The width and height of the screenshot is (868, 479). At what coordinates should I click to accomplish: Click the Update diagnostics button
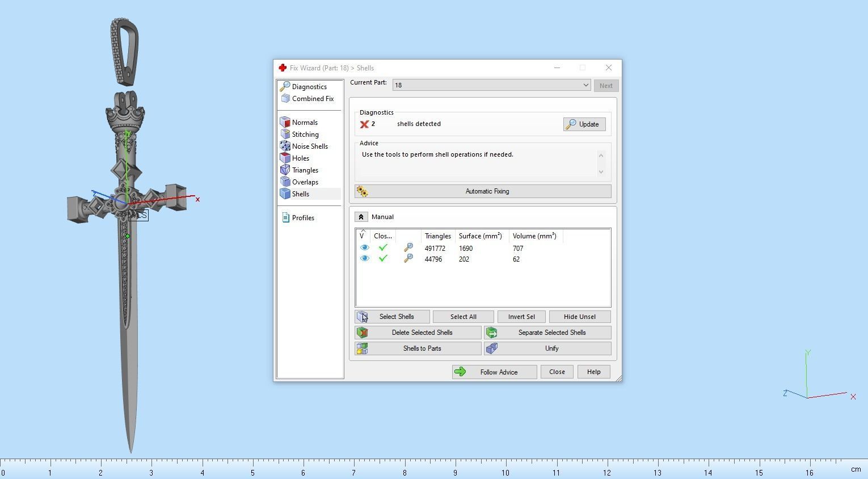pos(584,124)
